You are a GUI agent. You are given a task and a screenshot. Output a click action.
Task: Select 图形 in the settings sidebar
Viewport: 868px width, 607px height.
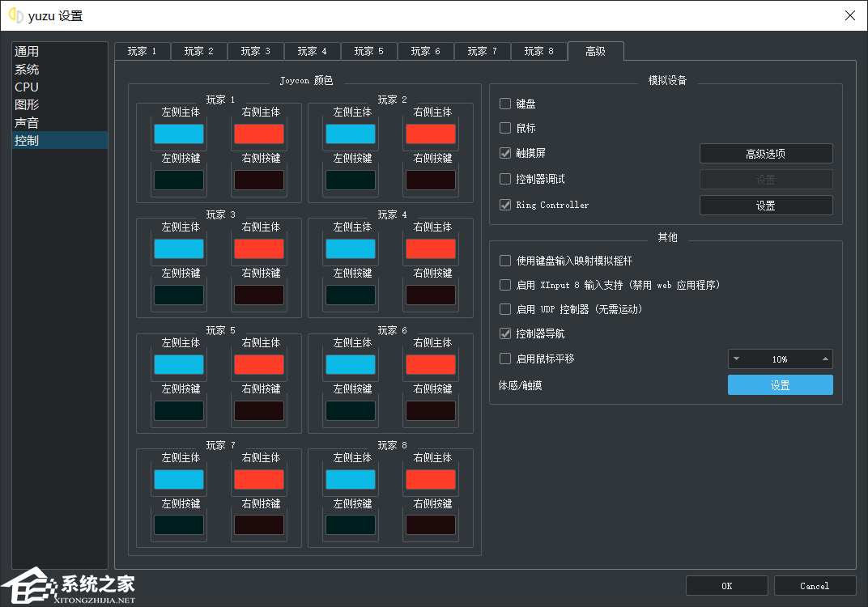27,104
